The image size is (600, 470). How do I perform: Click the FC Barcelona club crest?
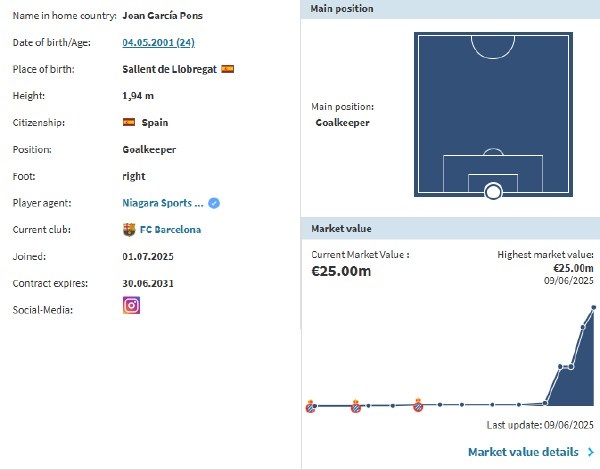[x=127, y=229]
